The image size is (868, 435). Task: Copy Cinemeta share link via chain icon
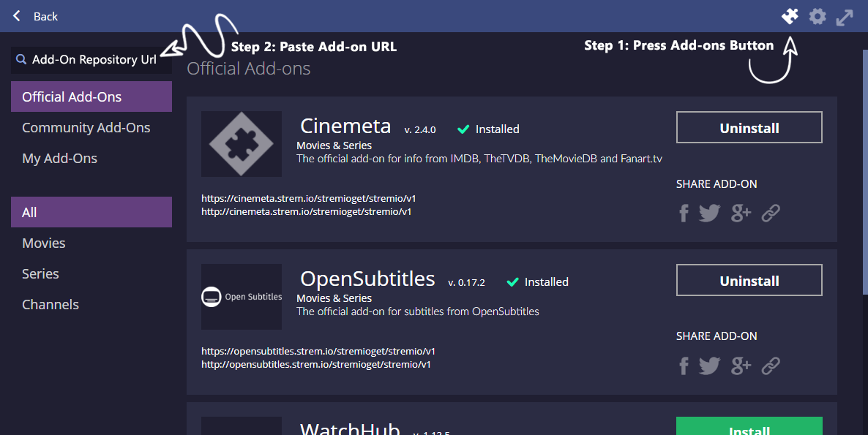(770, 212)
